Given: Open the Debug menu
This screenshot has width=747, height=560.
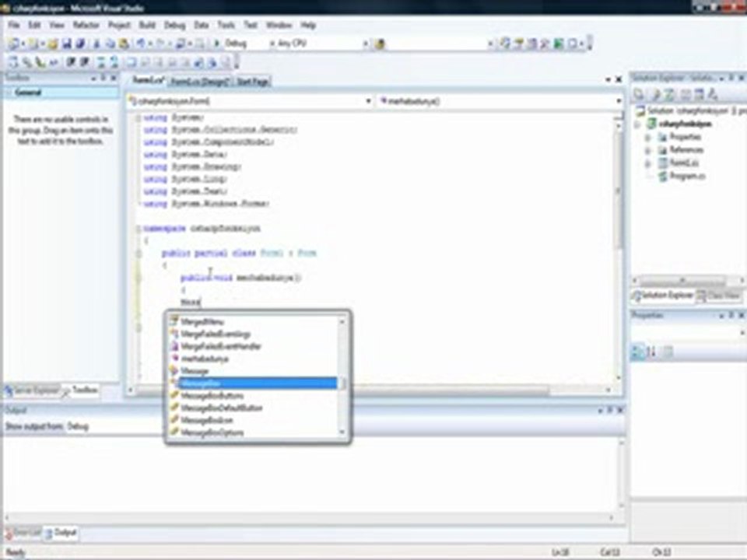Looking at the screenshot, I should click(175, 25).
